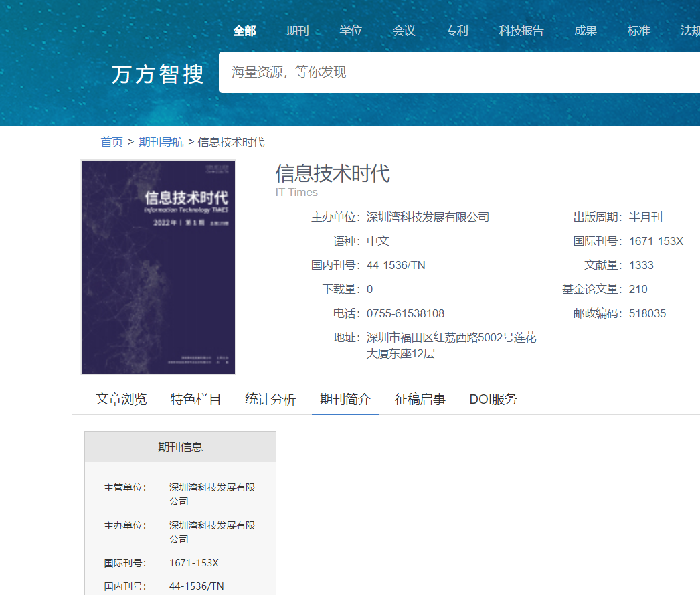Focus the search box 海量资源，等你发现
Screen dimensions: 700x595
coord(455,72)
